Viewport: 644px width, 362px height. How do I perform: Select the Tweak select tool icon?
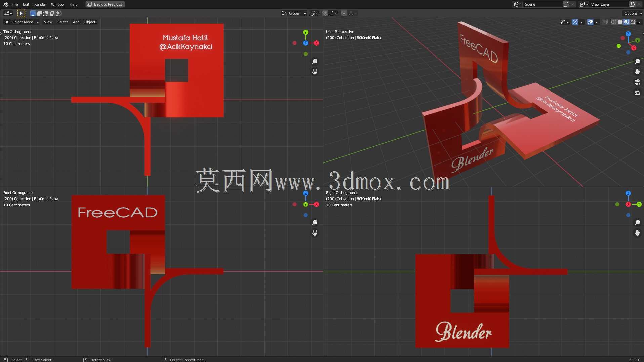pyautogui.click(x=21, y=13)
